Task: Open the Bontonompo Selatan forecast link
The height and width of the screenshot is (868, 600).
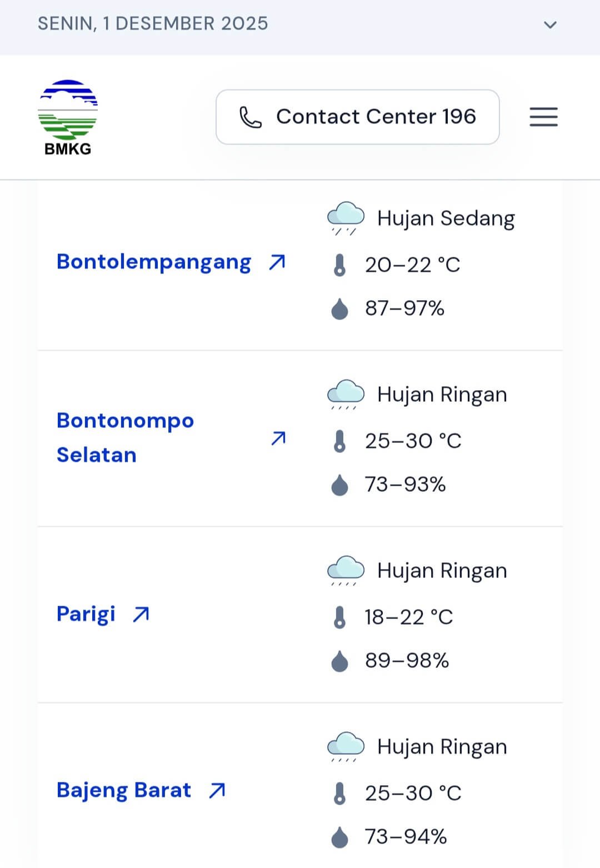Action: [x=125, y=437]
